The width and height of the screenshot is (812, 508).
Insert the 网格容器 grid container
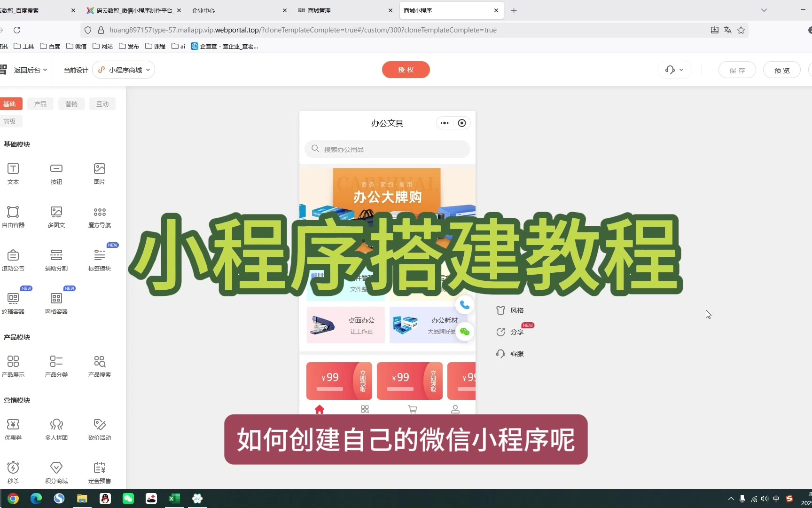pyautogui.click(x=56, y=303)
